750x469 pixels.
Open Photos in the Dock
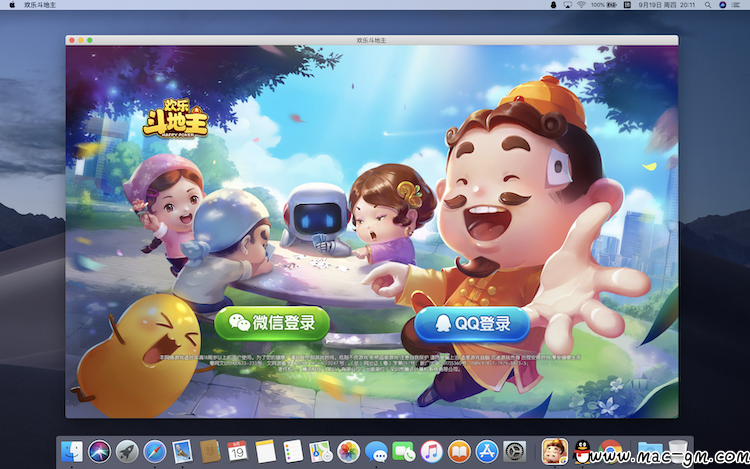tap(348, 451)
